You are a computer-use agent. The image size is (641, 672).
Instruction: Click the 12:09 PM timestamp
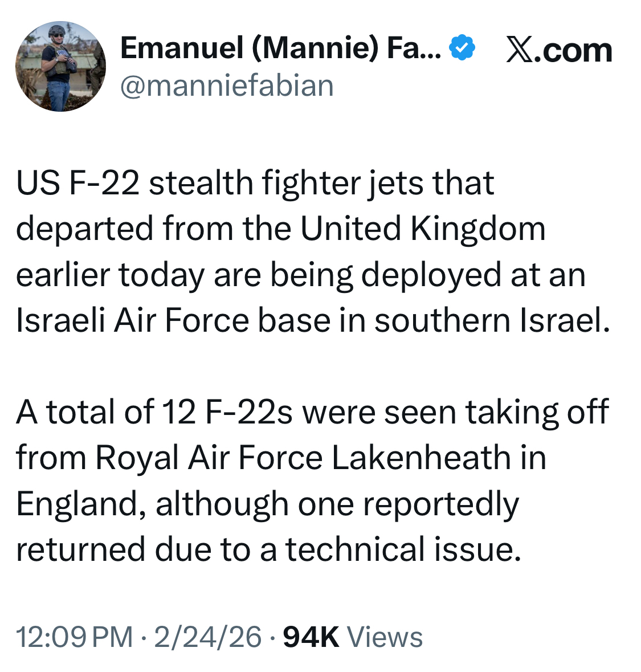(x=74, y=637)
